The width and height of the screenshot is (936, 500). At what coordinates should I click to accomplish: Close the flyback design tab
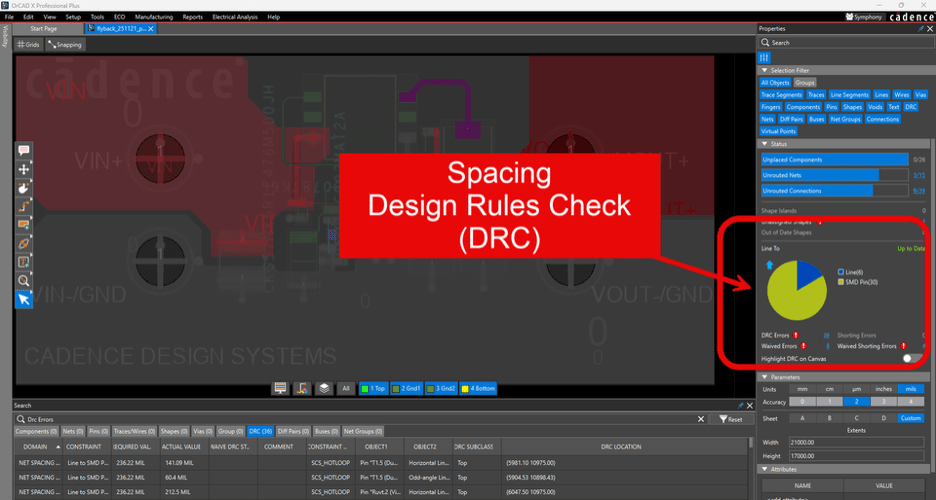click(x=151, y=29)
